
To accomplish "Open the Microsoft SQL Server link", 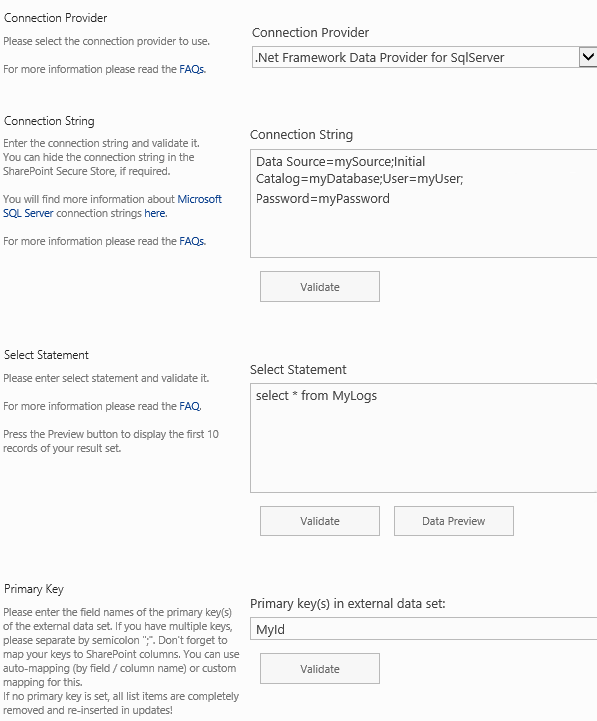I will (x=112, y=206).
